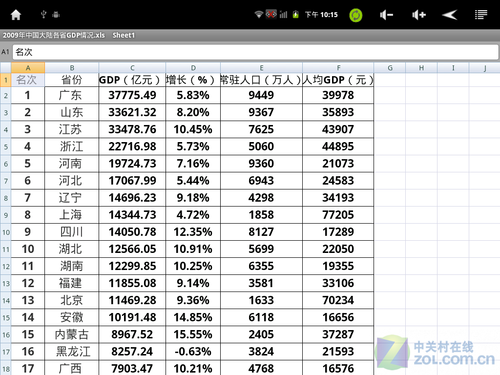Select the 湖南 cell
This screenshot has height=375, width=500.
tap(72, 266)
